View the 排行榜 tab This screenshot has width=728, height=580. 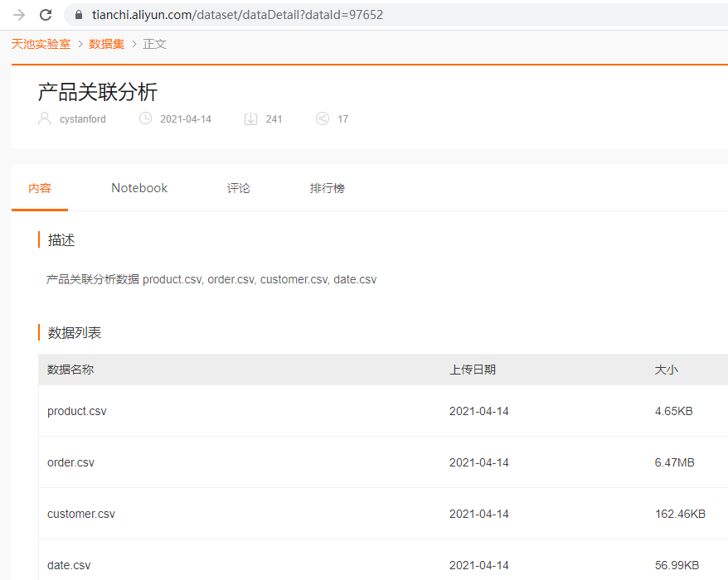(327, 188)
